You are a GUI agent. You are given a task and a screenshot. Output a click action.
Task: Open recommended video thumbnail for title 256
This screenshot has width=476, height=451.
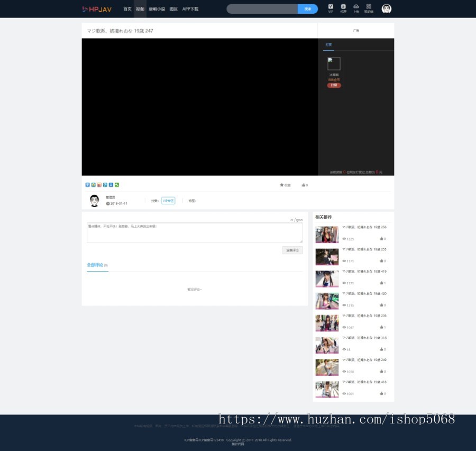click(x=327, y=234)
